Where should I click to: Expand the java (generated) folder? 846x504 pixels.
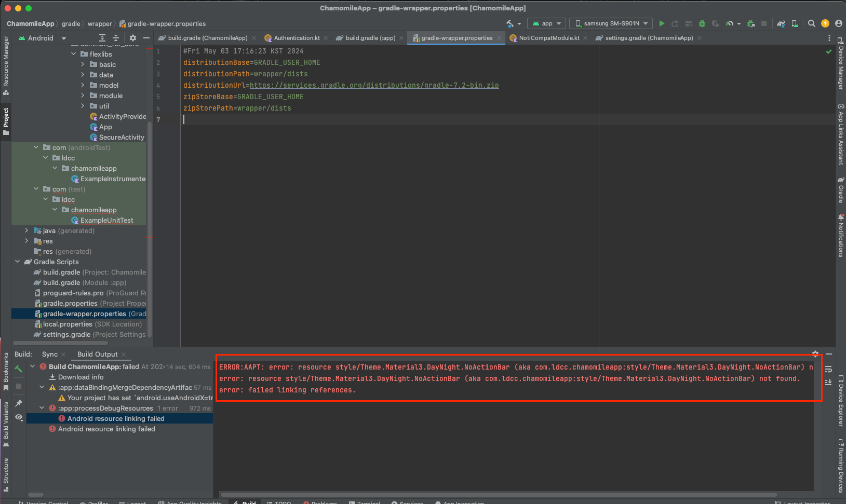[27, 230]
